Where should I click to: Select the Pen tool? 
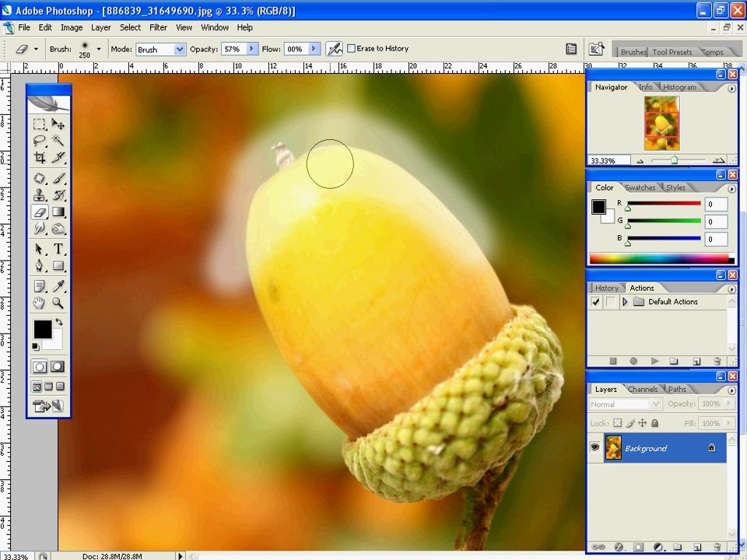[x=40, y=266]
